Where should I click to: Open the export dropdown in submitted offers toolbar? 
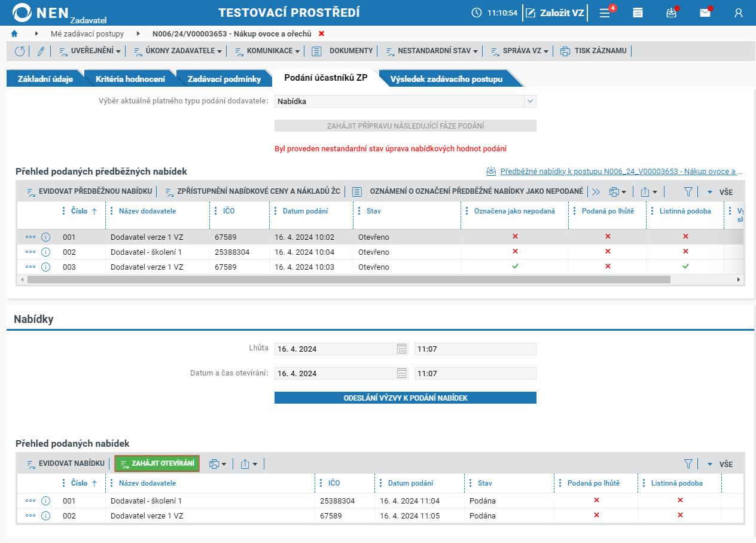click(x=249, y=464)
